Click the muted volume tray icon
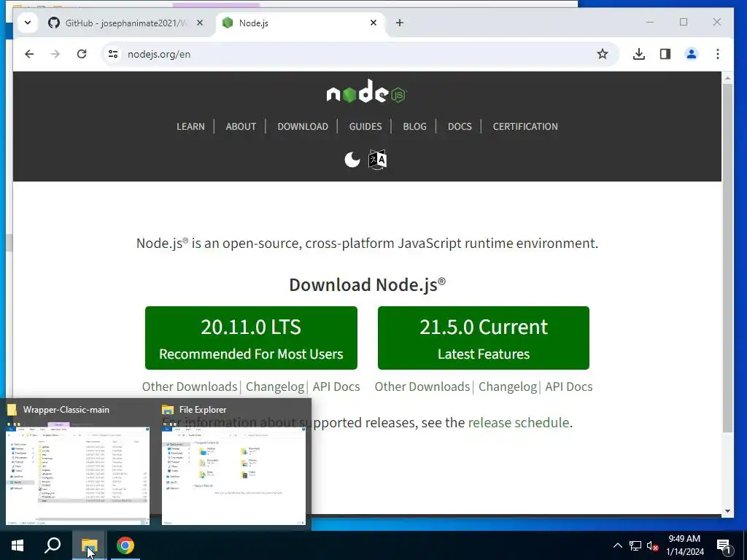Screen dimensions: 747x560 coord(652,545)
